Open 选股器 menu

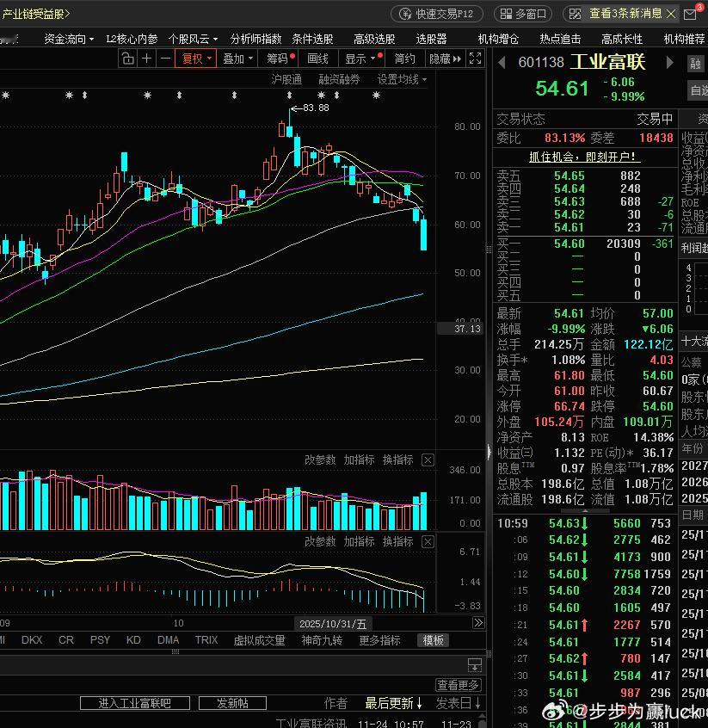click(x=431, y=39)
